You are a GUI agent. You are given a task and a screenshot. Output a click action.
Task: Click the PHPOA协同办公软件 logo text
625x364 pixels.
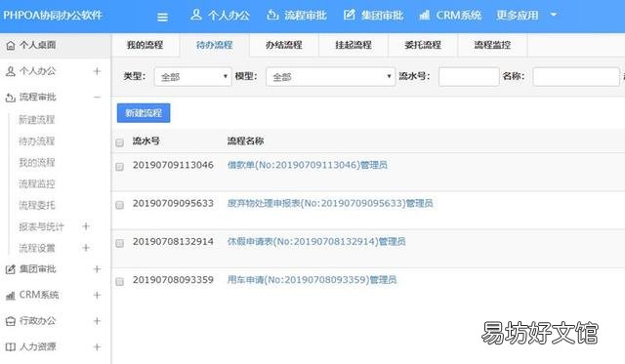tap(53, 16)
